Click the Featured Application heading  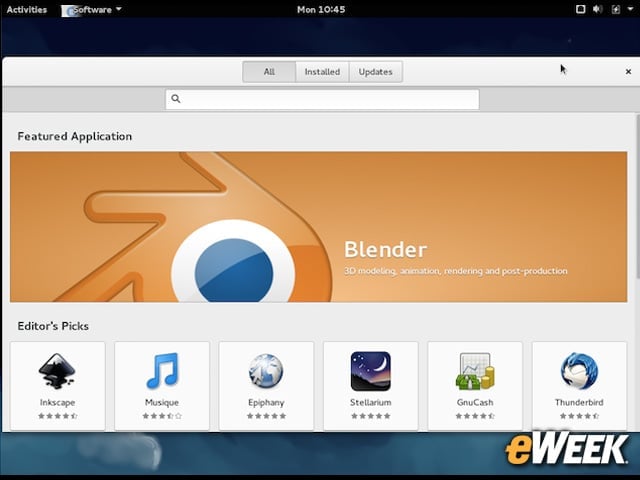75,136
